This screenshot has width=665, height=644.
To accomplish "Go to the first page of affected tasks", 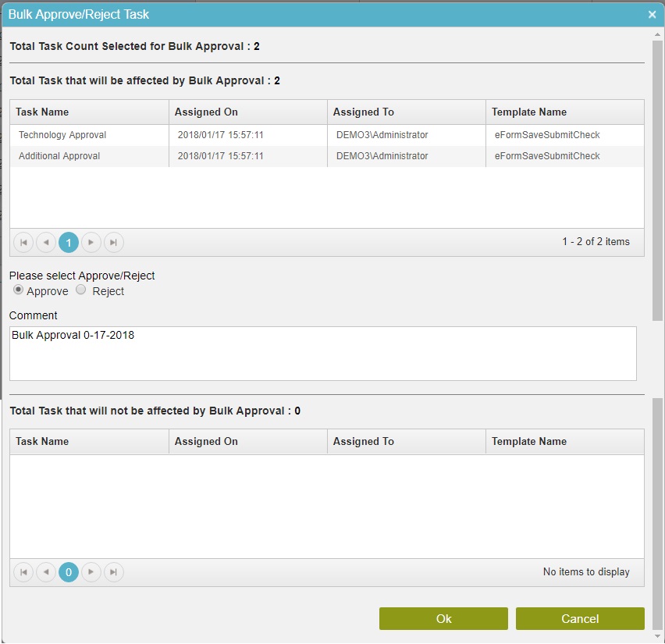I will [x=23, y=242].
